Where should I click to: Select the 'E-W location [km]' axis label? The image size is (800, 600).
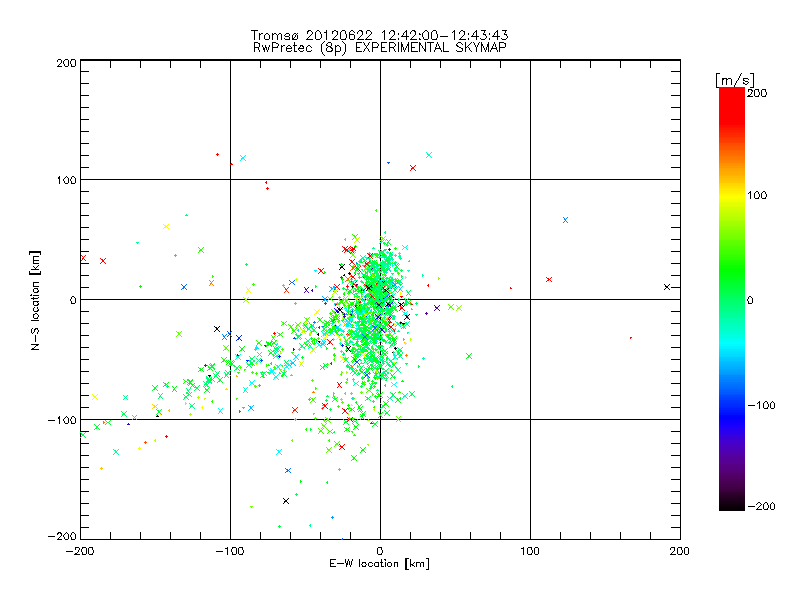tap(379, 564)
